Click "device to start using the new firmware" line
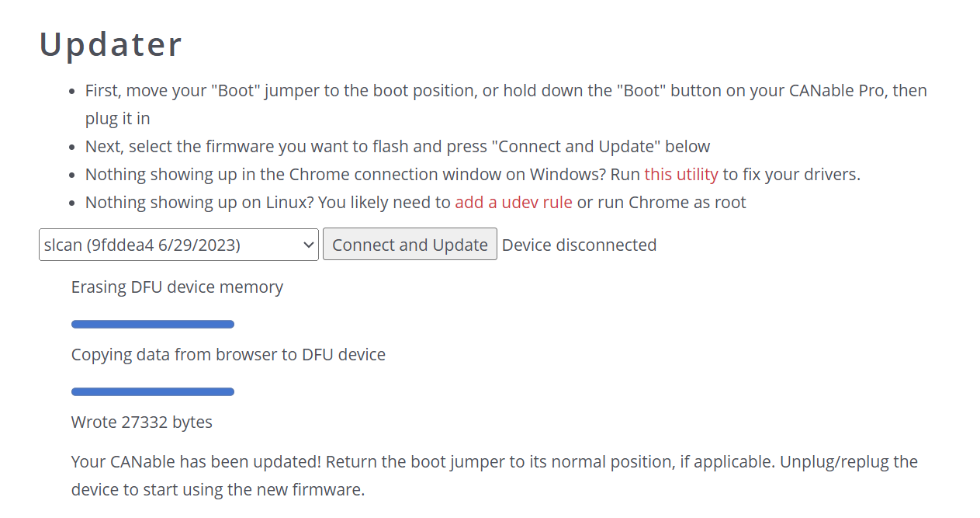The image size is (980, 518). click(217, 489)
